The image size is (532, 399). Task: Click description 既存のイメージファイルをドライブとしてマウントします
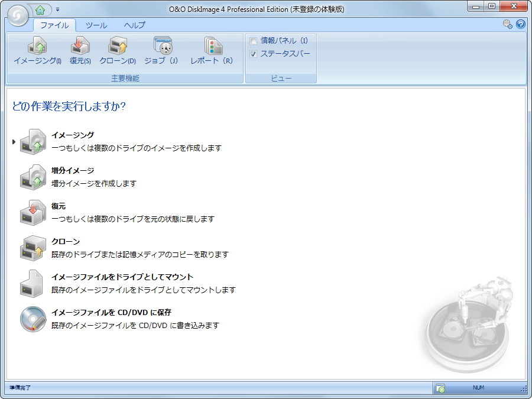pyautogui.click(x=144, y=290)
